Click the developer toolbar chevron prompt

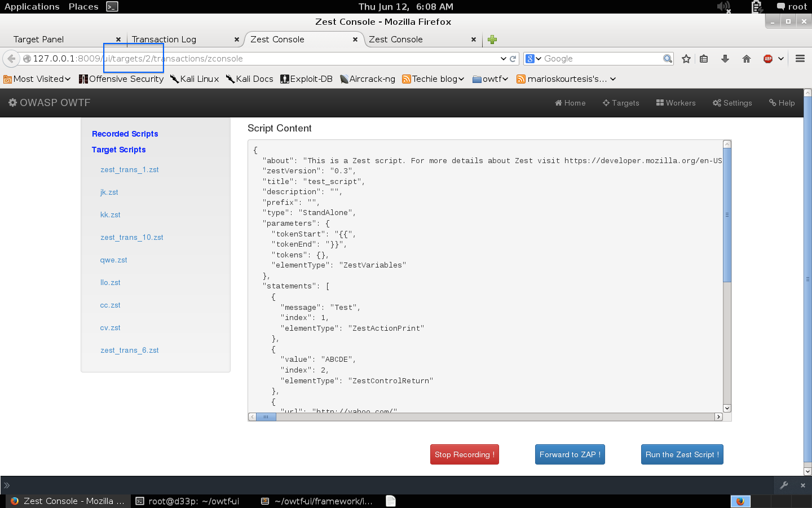pyautogui.click(x=7, y=485)
